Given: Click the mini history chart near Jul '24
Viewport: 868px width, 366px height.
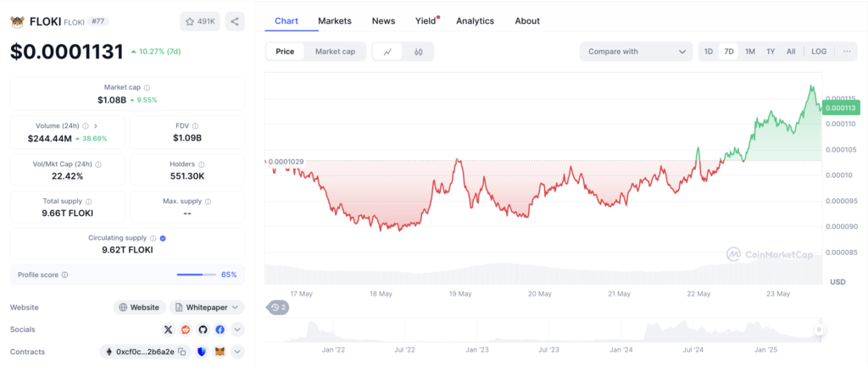Looking at the screenshot, I should point(693,330).
